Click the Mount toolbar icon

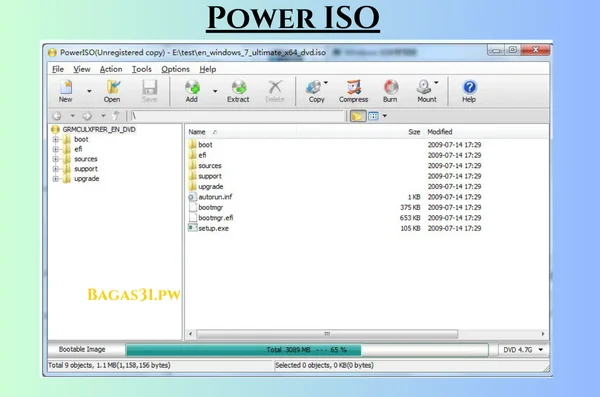click(x=426, y=91)
